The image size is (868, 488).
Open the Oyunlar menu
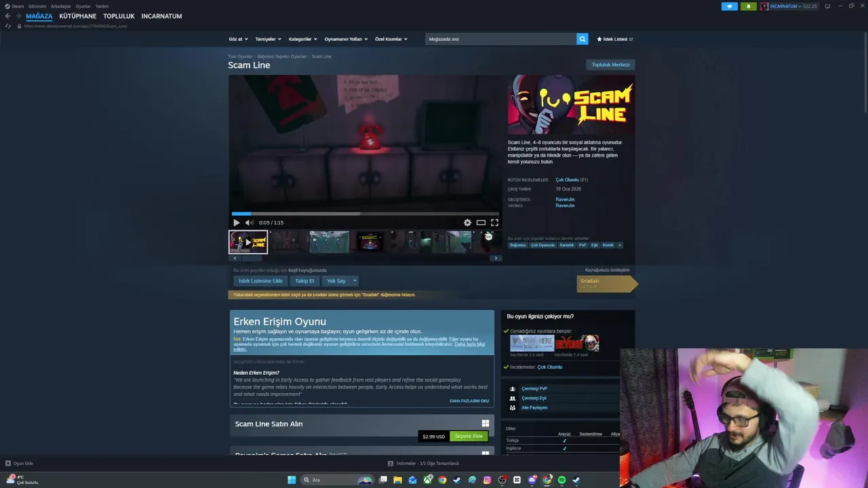click(x=83, y=6)
